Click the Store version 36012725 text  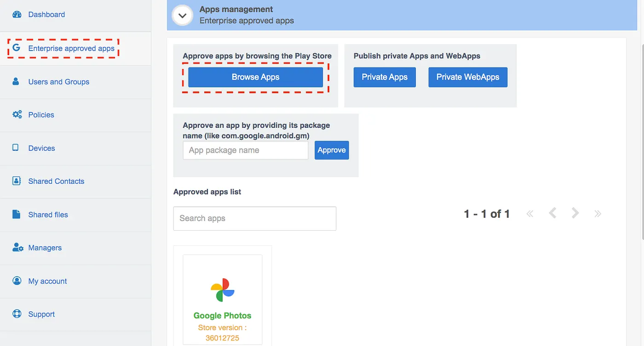[223, 333]
